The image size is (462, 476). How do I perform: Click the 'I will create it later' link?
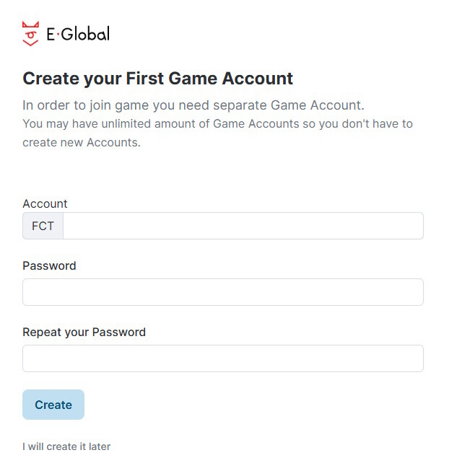(x=66, y=446)
